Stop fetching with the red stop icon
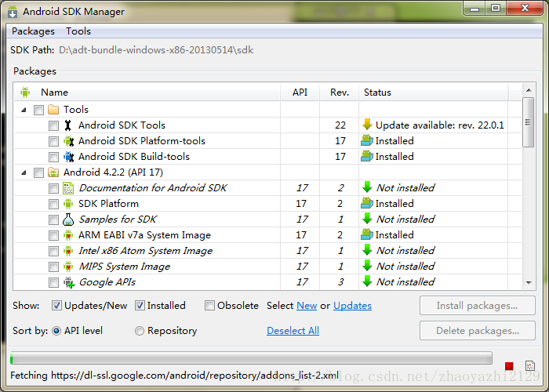The height and width of the screenshot is (392, 549). [x=509, y=366]
